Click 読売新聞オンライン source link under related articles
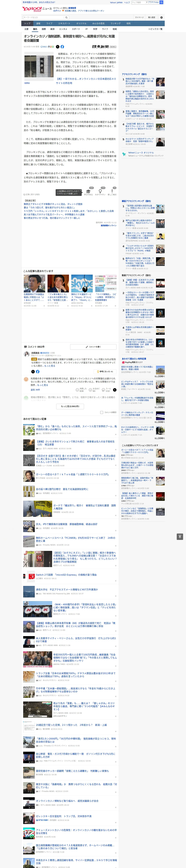The width and height of the screenshot is (186, 868). point(108,226)
